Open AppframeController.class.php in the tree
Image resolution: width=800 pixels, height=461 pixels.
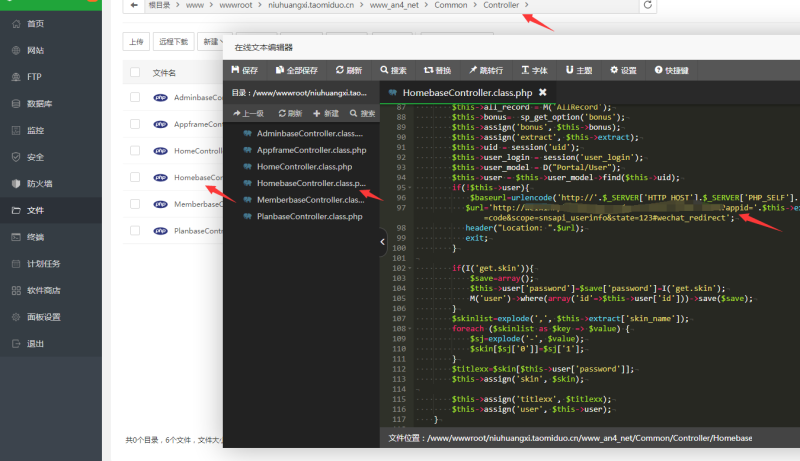(311, 150)
